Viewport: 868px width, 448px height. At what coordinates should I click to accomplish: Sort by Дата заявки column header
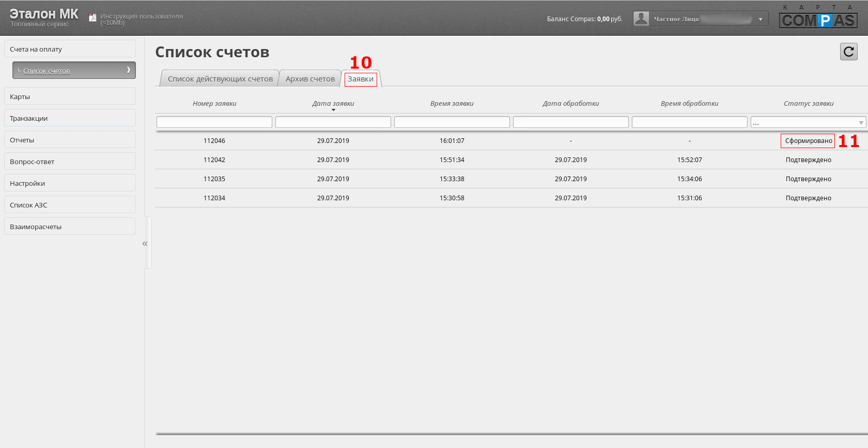click(333, 103)
